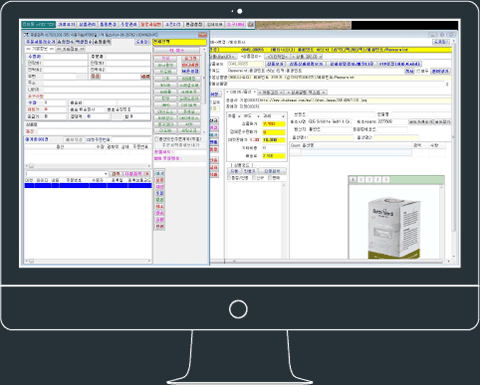480x385 pixels.
Task: Click top blue button in vertical button strip
Action: 160,173
